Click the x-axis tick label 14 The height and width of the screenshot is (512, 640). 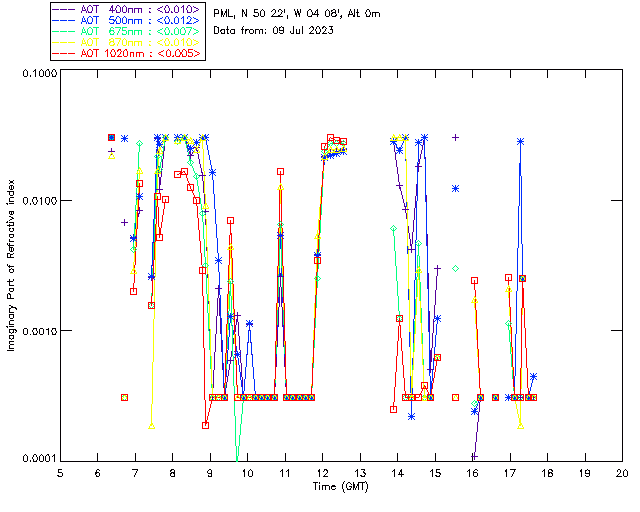[398, 473]
